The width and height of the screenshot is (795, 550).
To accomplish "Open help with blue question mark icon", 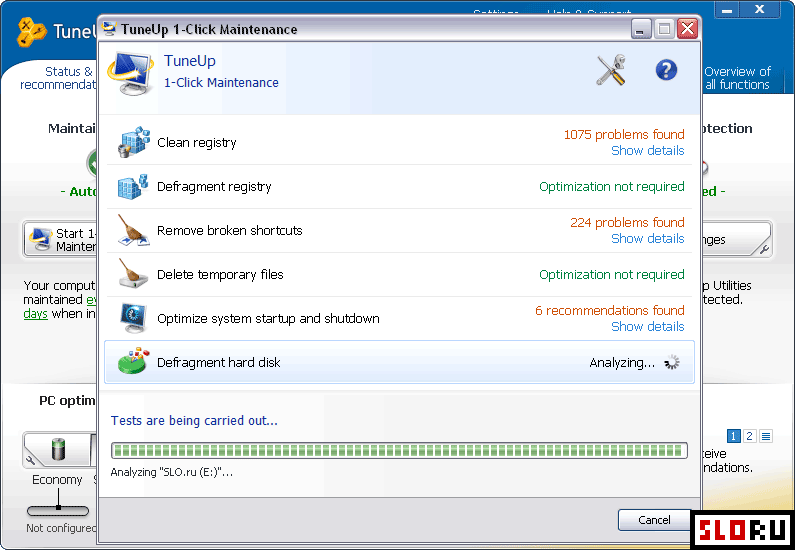I will [x=666, y=70].
